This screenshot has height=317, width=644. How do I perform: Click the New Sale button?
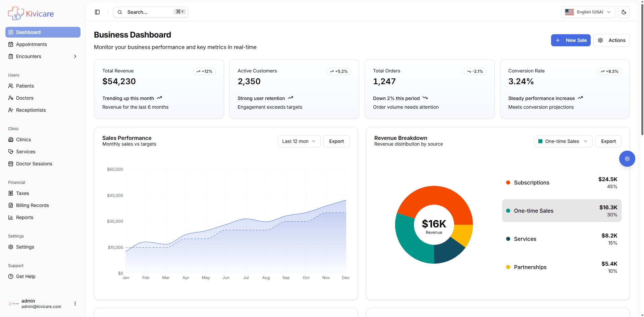click(x=571, y=40)
